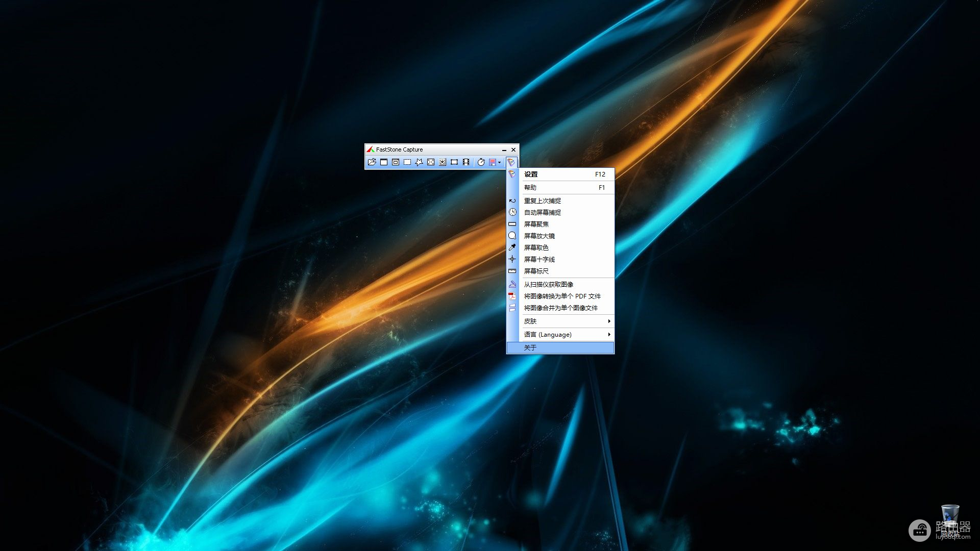Select 自动屏幕捕捉 menu item

(x=560, y=213)
